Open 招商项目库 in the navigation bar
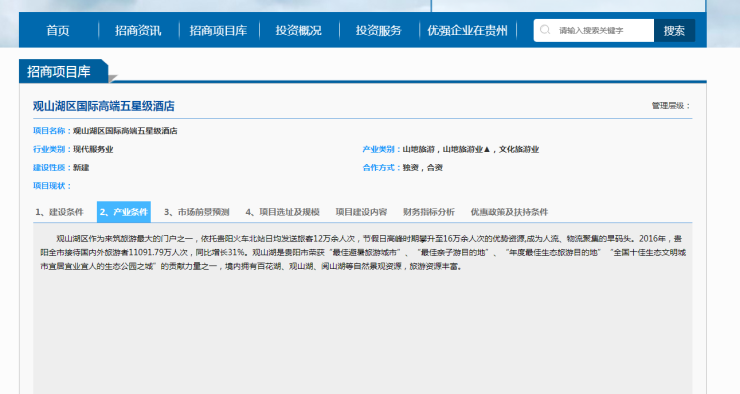 point(218,31)
